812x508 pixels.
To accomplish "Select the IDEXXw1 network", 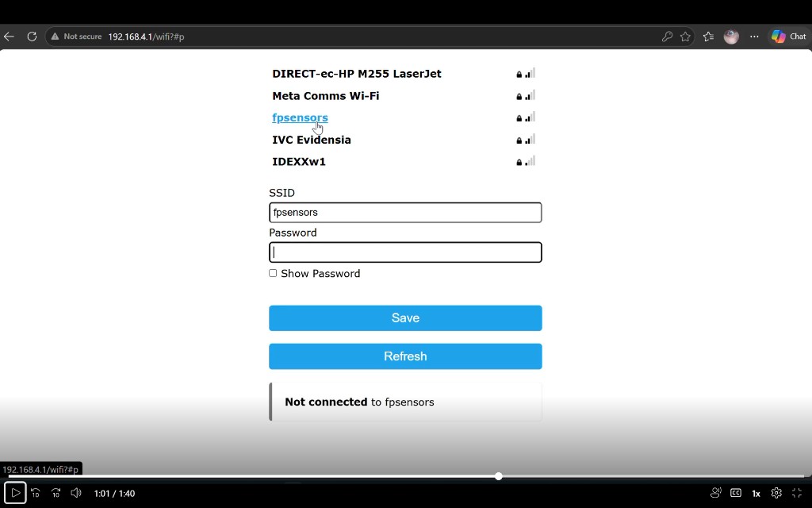I will (x=299, y=162).
